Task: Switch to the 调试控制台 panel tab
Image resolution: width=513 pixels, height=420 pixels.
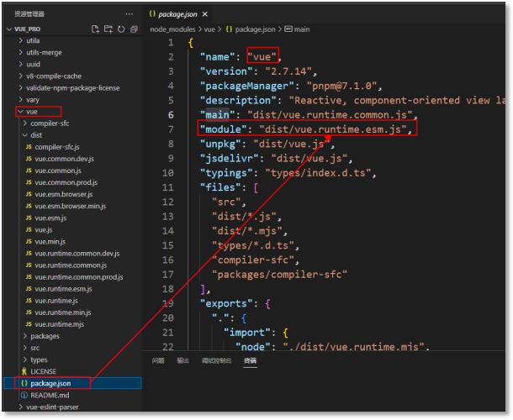Action: 216,360
